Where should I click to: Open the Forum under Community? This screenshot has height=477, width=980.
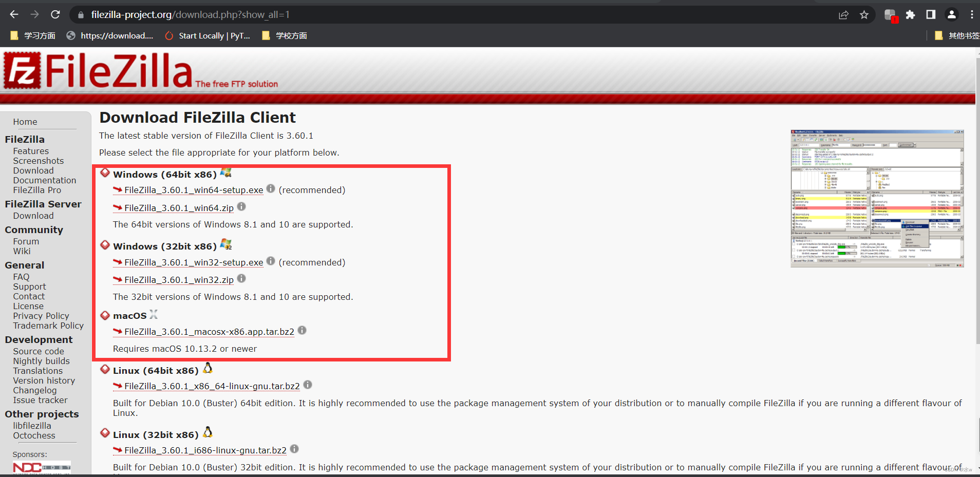(x=26, y=241)
